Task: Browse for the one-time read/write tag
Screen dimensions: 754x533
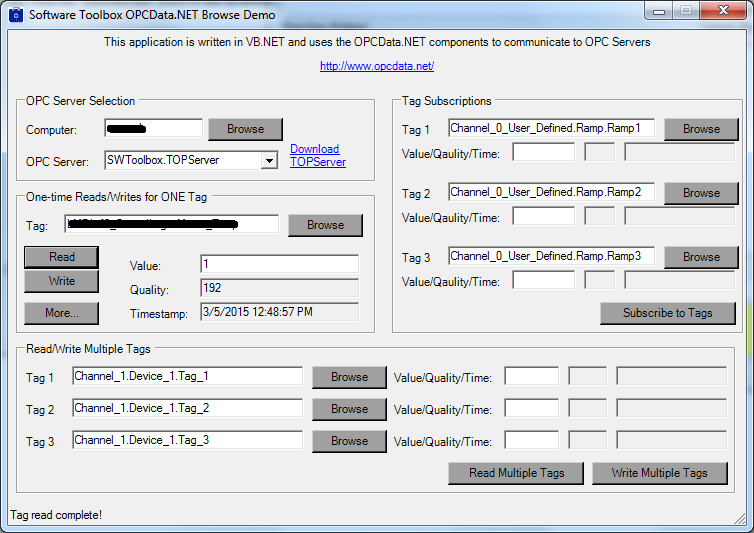Action: pos(325,225)
